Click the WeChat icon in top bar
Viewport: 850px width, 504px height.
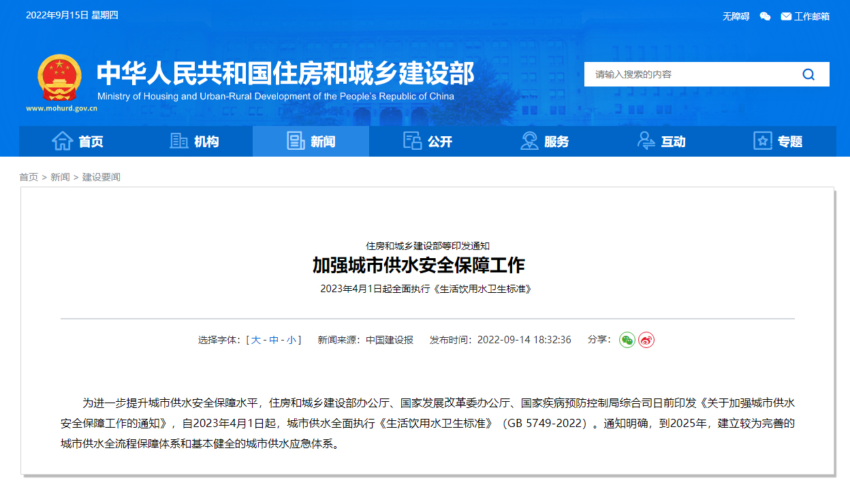click(765, 16)
